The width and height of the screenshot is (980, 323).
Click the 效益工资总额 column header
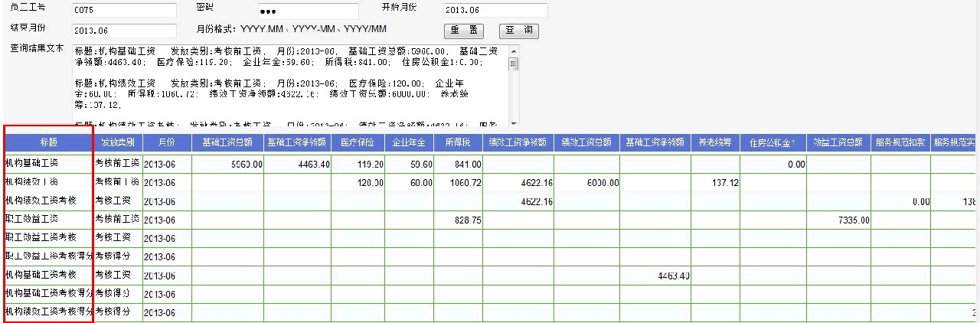[x=839, y=142]
